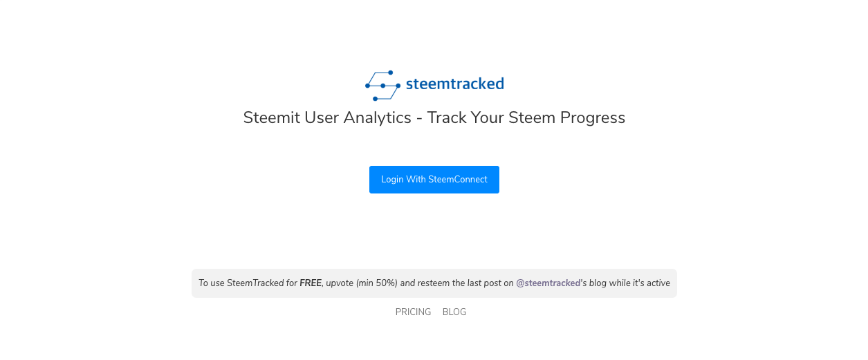Click the uppermost node dot of the logo
The height and width of the screenshot is (360, 868).
pos(390,73)
